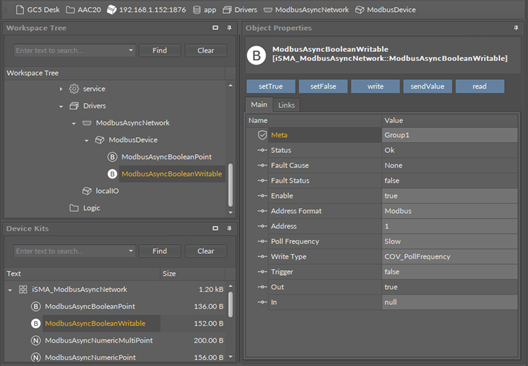
Task: Pin the Object Properties panel
Action: click(x=516, y=28)
